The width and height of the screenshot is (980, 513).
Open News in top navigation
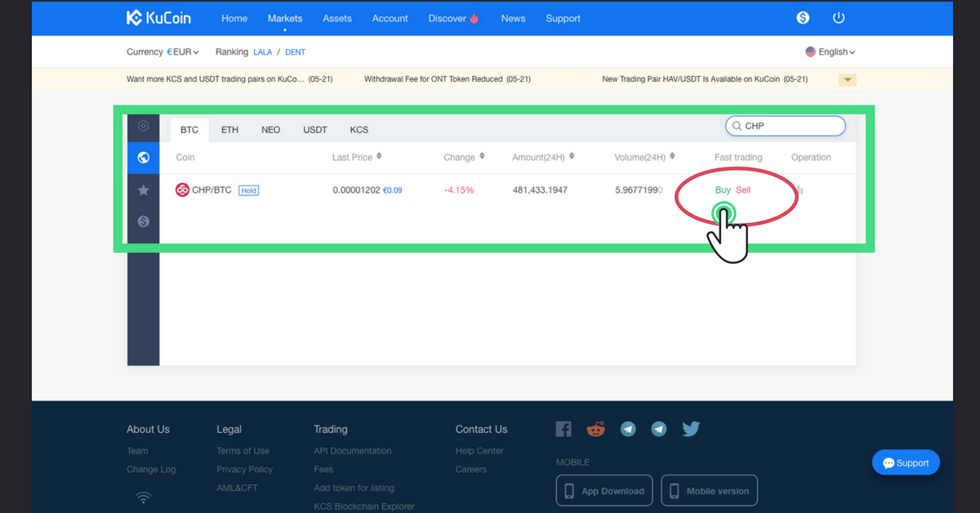[514, 18]
